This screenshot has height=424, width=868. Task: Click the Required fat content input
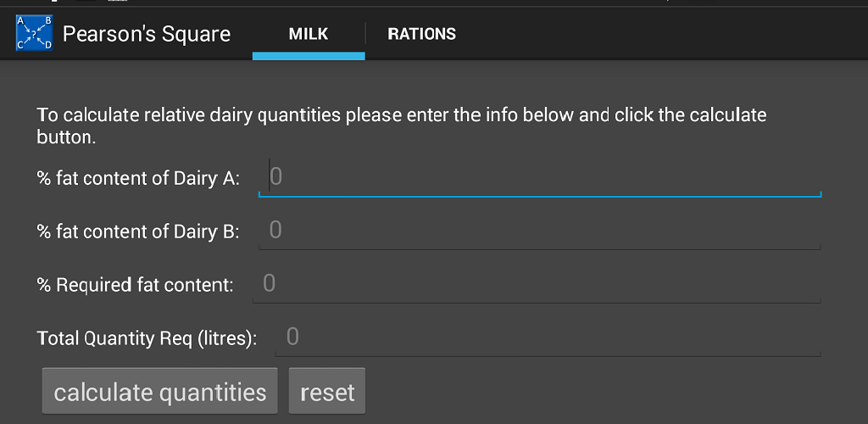coord(538,284)
